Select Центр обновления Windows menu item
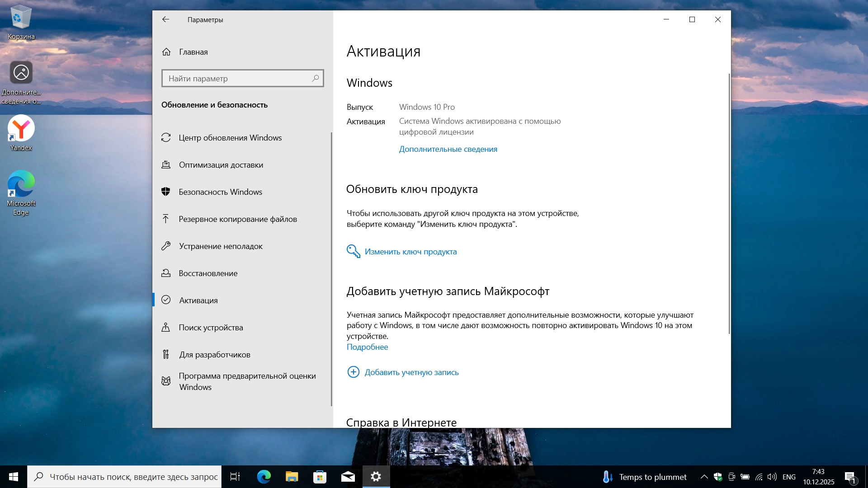 [230, 138]
